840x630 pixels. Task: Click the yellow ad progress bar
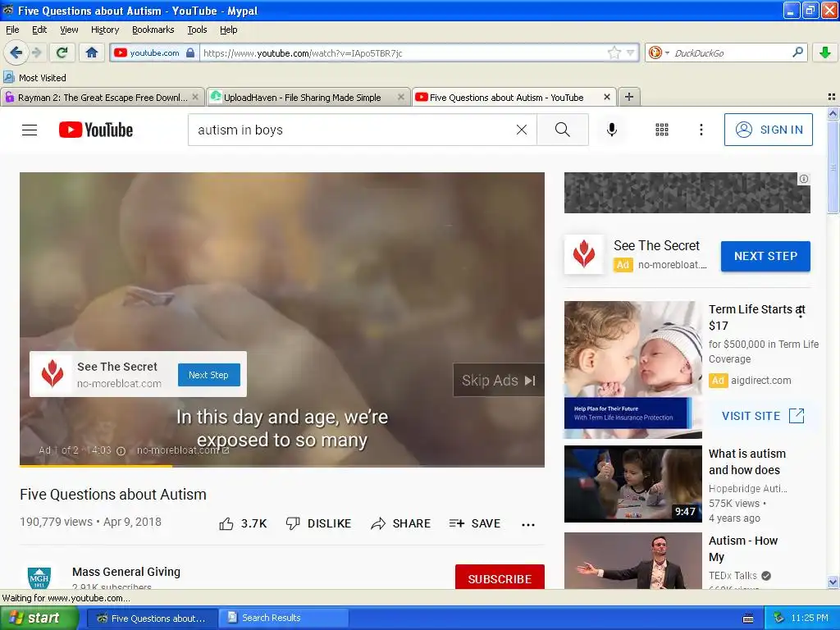coord(96,466)
